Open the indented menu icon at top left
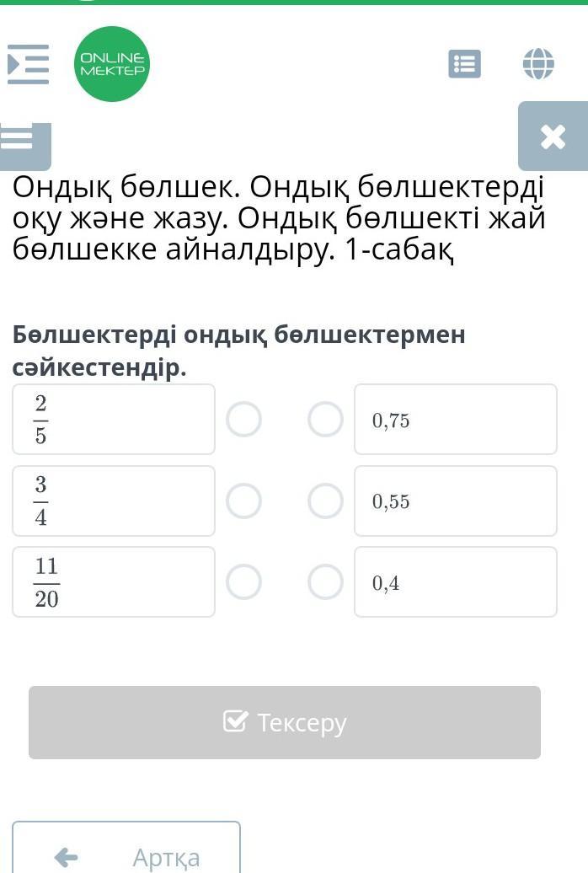Screen dimensions: 588x873 coord(29,64)
